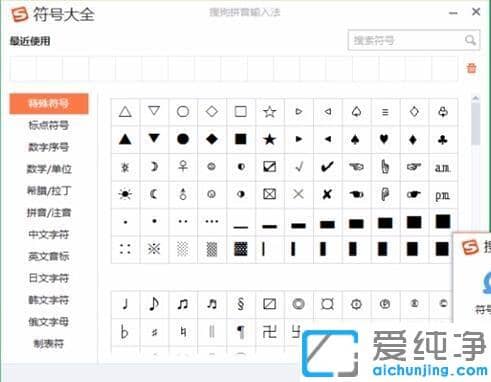Screen dimensions: 491x382
Task: Insert the horizontal ellipsis dots symbol
Action: point(212,221)
